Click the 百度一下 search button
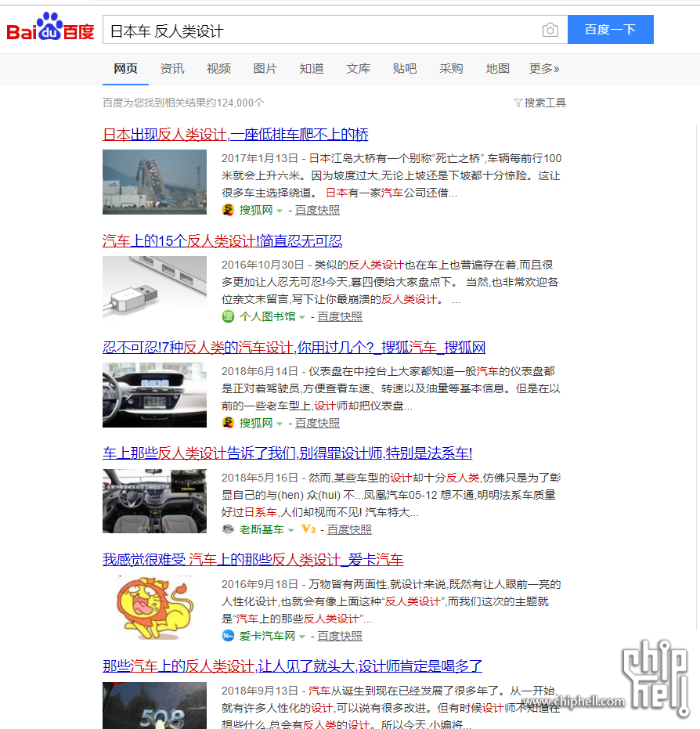Viewport: 700px width, 729px height. tap(610, 29)
